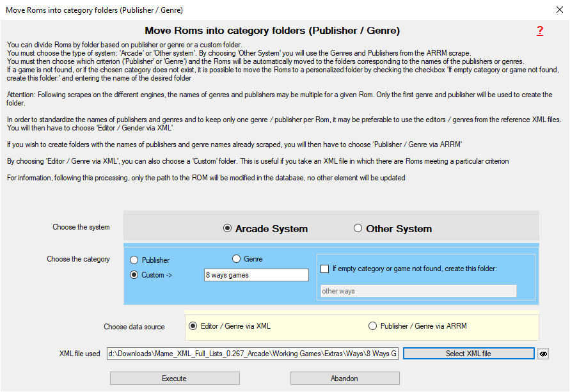Choose Editor / Genre via XML source

(x=193, y=326)
